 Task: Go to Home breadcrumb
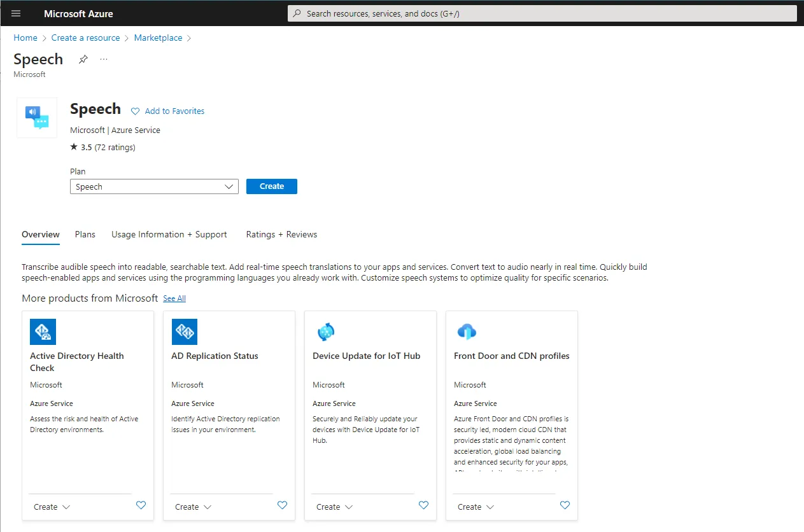click(x=25, y=38)
